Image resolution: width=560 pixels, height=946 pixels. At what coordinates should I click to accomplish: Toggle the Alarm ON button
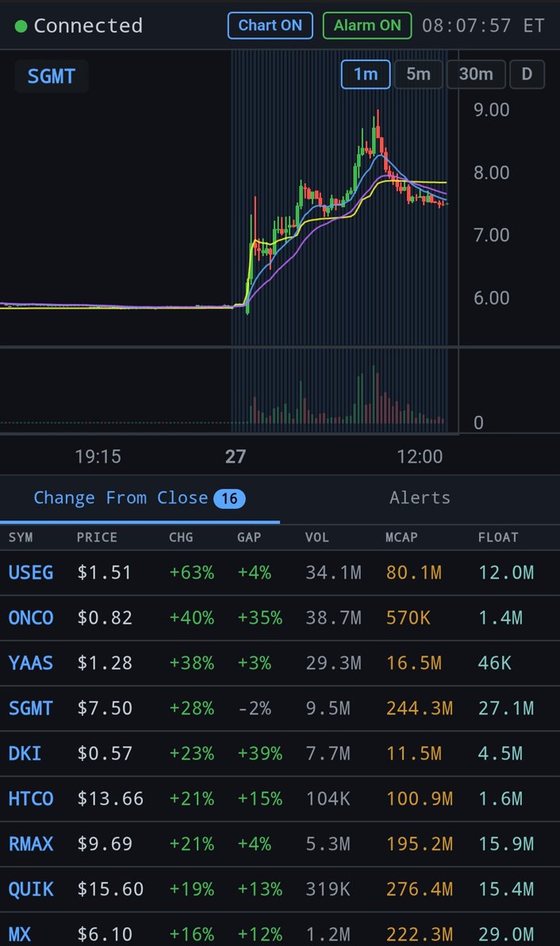pyautogui.click(x=367, y=25)
